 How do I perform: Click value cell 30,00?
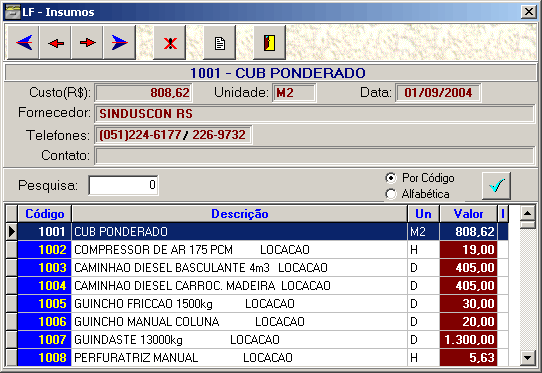point(468,304)
